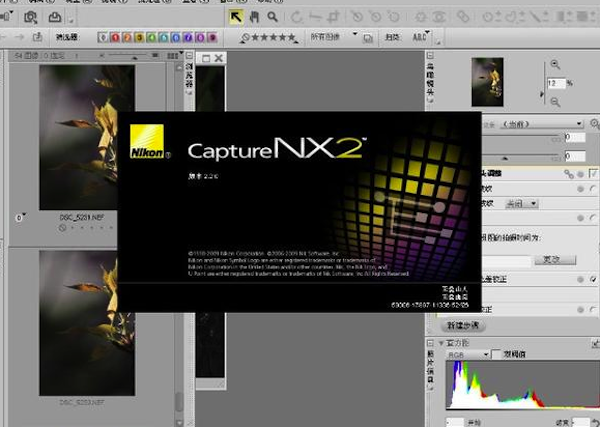Toggle radio beside second adjustment row
The width and height of the screenshot is (600, 427).
coord(593,189)
